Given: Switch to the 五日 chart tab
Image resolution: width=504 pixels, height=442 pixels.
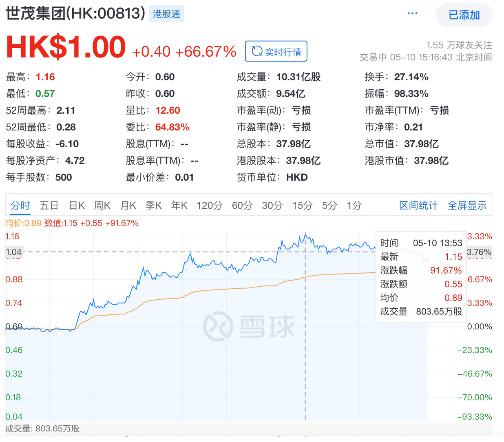Looking at the screenshot, I should (x=49, y=206).
